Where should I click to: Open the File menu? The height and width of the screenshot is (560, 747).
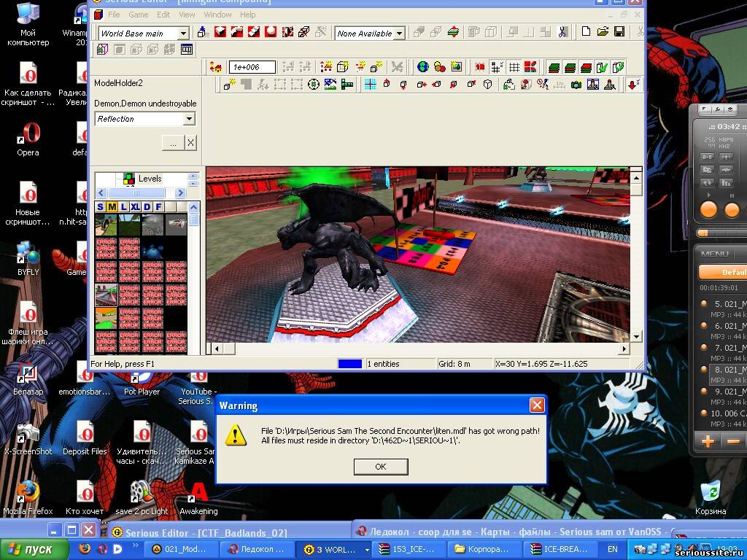coord(114,15)
